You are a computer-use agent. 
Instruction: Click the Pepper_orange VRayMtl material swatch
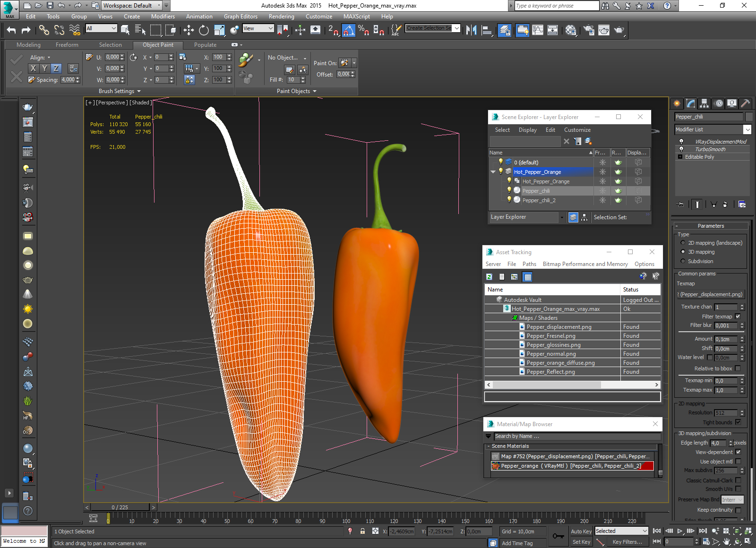496,466
